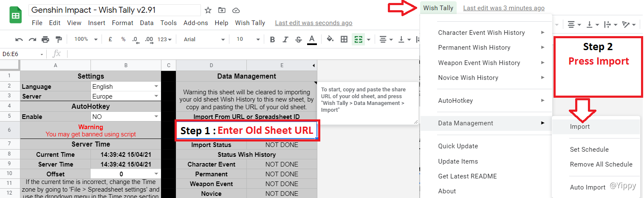Open the AutoHotkey Enable dropdown showing NO
This screenshot has height=198, width=644.
point(155,116)
